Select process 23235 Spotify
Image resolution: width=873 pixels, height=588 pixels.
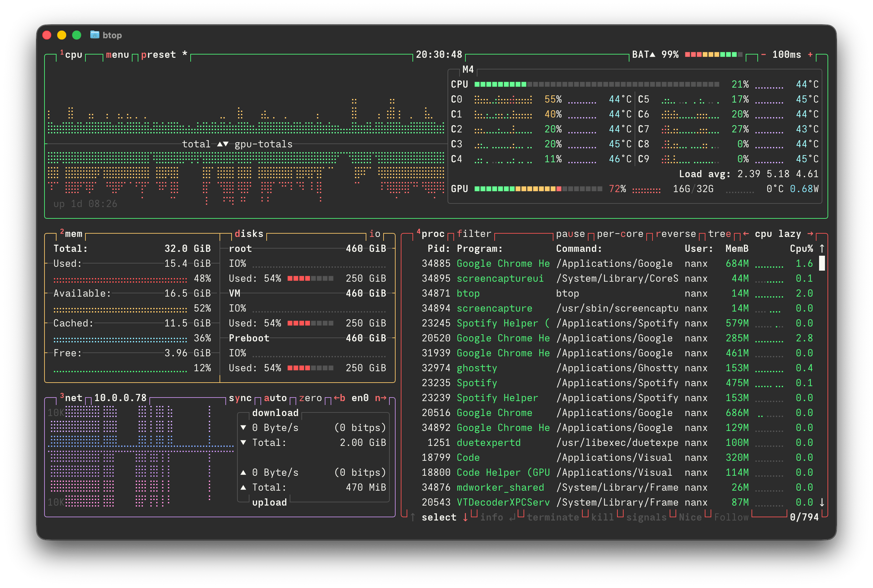point(617,383)
